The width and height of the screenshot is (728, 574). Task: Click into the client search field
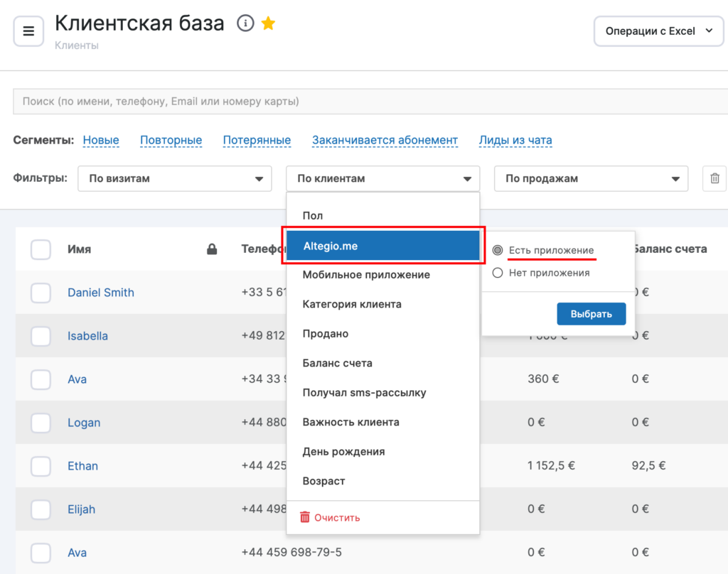(370, 102)
